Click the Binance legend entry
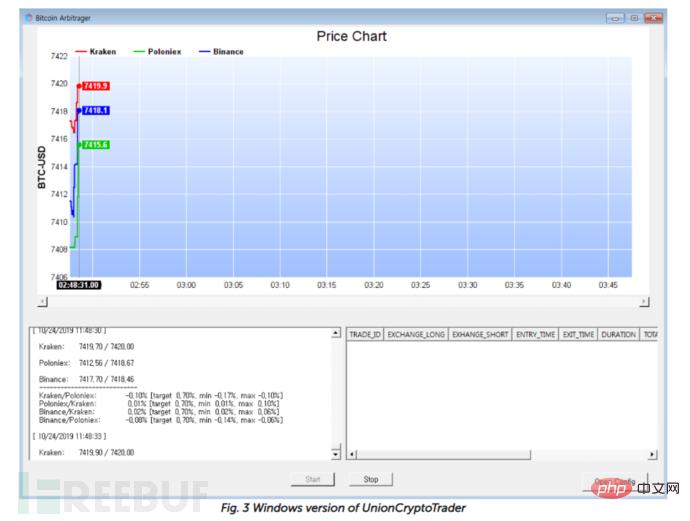 click(x=221, y=51)
